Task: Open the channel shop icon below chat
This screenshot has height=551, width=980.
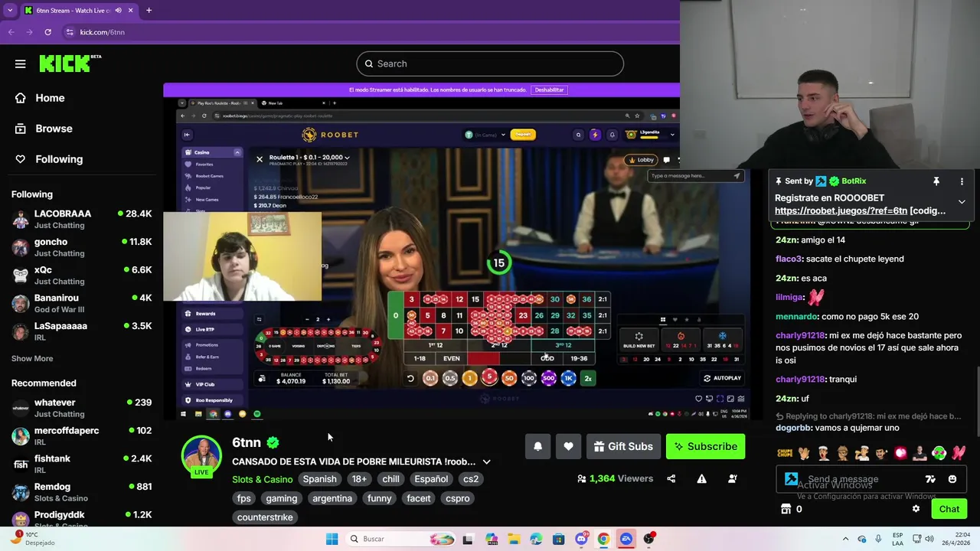Action: click(x=786, y=509)
